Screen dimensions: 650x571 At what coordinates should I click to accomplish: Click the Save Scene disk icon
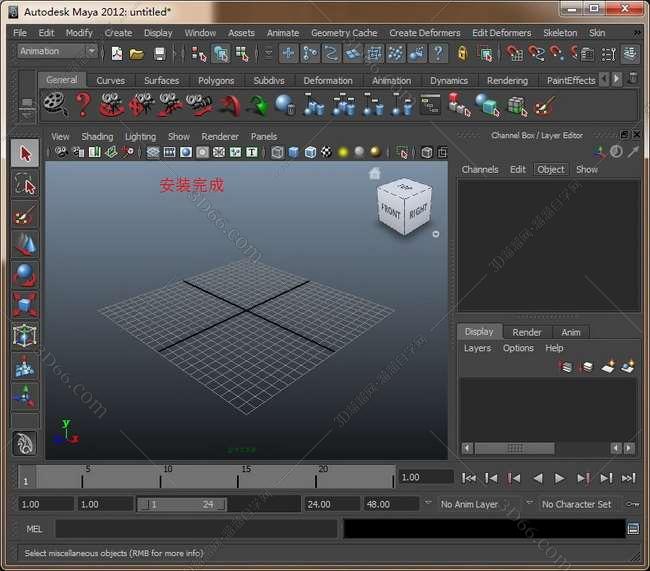coord(159,53)
